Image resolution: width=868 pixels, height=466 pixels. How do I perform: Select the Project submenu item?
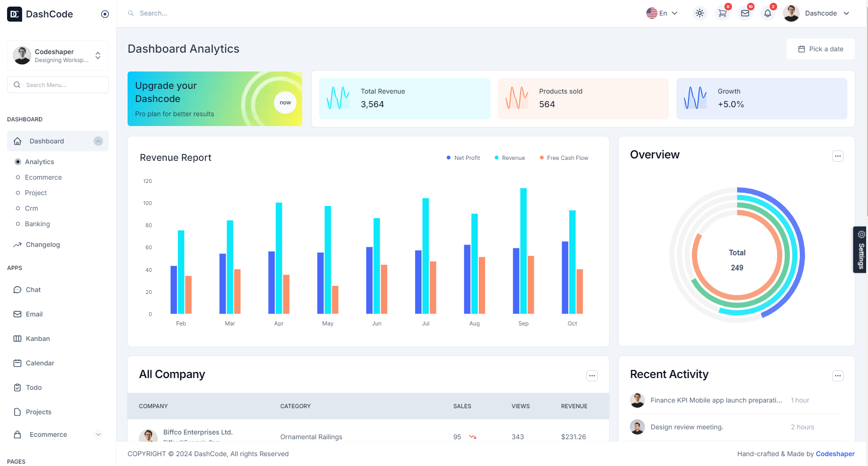[x=36, y=193]
